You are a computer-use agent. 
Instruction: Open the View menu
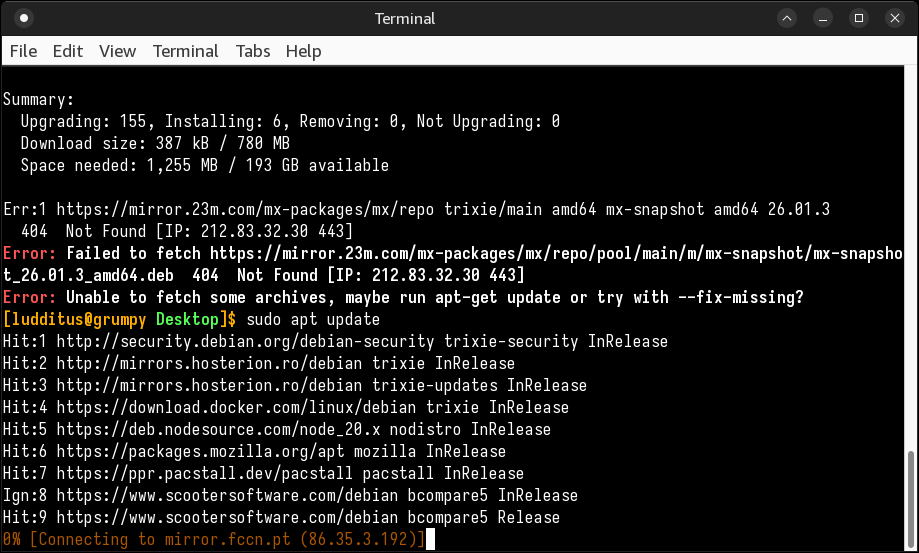(117, 51)
